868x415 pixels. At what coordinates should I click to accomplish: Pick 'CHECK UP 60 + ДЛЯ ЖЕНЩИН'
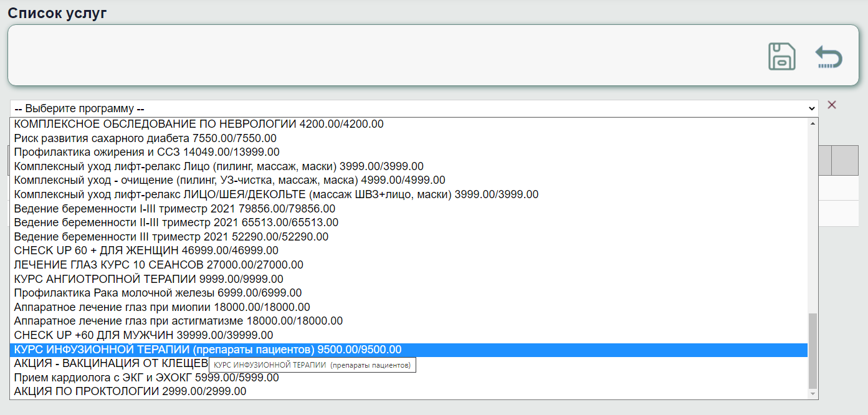click(x=146, y=250)
